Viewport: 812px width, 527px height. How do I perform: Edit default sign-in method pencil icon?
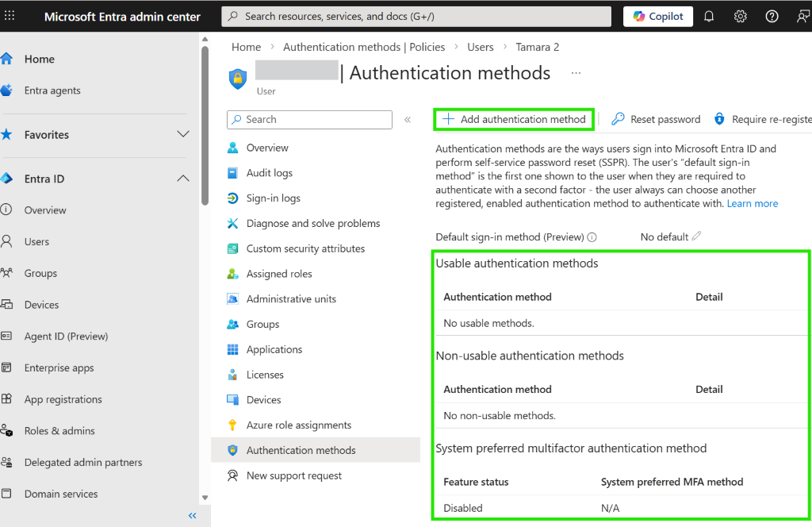pyautogui.click(x=696, y=237)
